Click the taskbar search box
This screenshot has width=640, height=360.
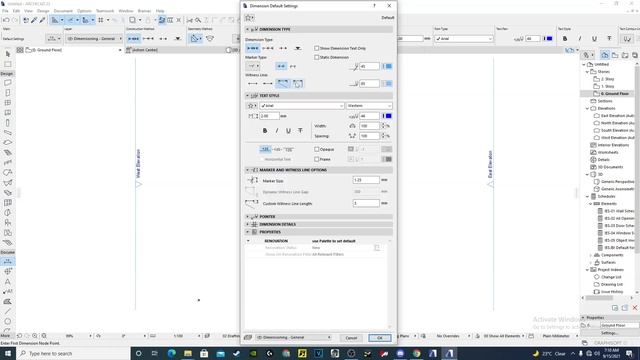[73, 353]
